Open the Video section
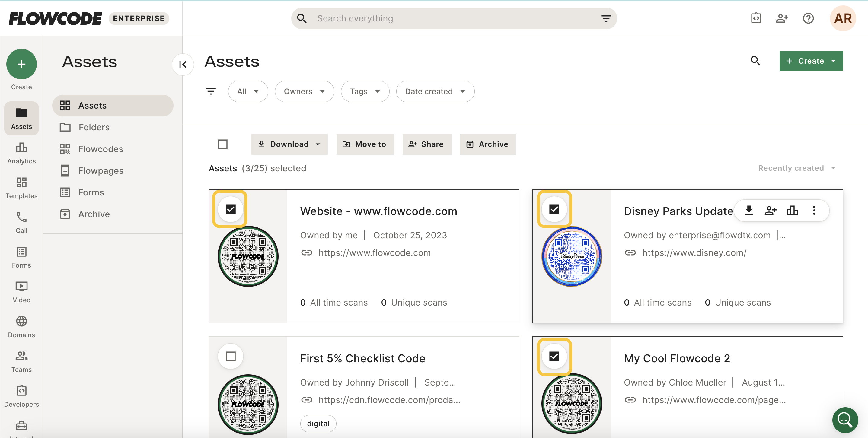This screenshot has height=438, width=868. 21,292
